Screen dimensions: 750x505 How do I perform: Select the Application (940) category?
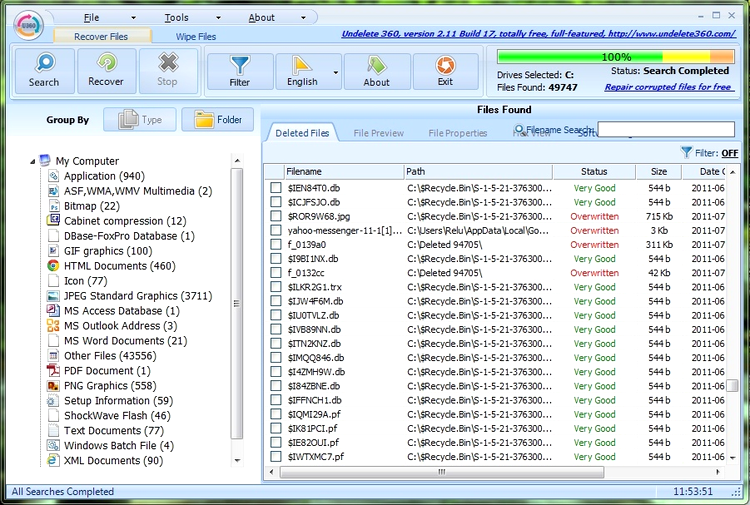(104, 176)
